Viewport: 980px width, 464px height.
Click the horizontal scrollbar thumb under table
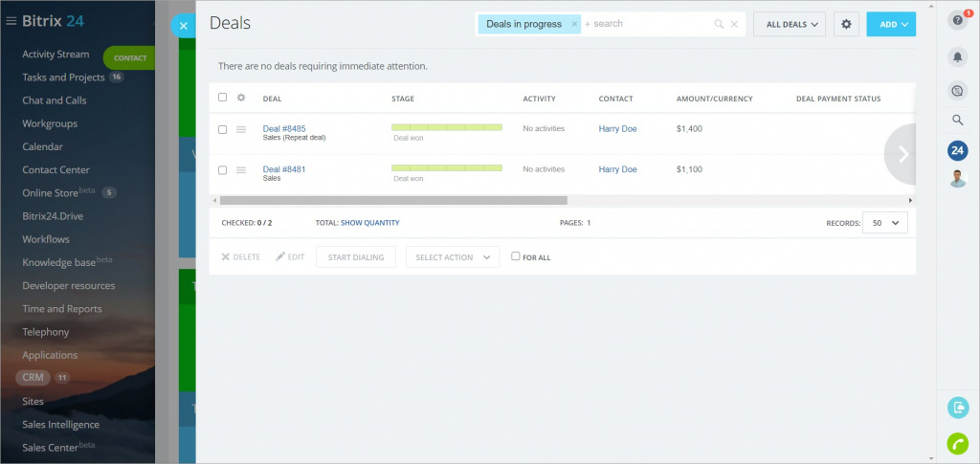coord(393,201)
